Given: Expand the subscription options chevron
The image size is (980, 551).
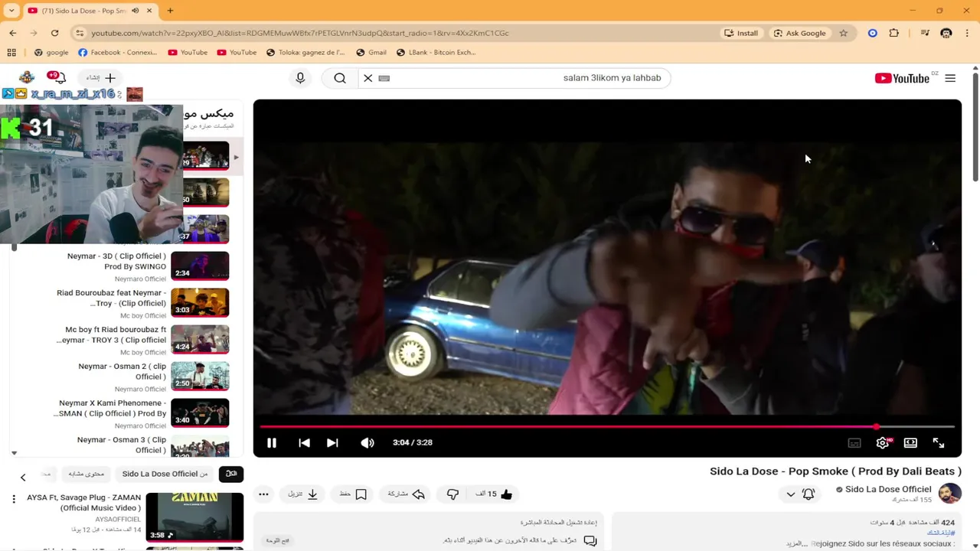Looking at the screenshot, I should (790, 494).
